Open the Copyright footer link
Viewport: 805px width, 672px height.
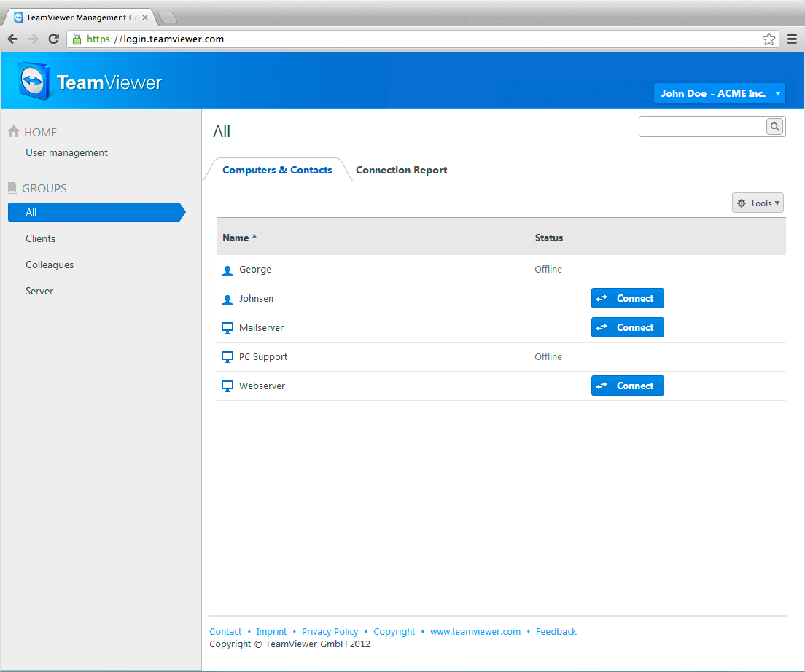(394, 631)
